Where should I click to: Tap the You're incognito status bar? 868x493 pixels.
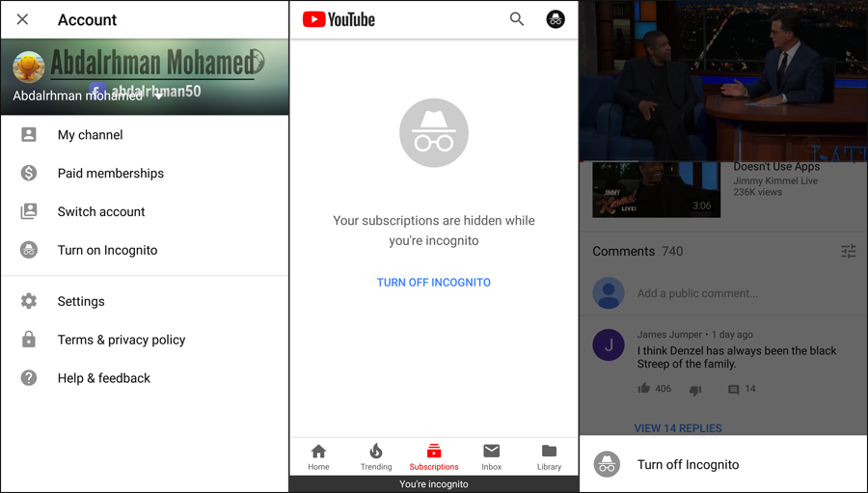434,484
